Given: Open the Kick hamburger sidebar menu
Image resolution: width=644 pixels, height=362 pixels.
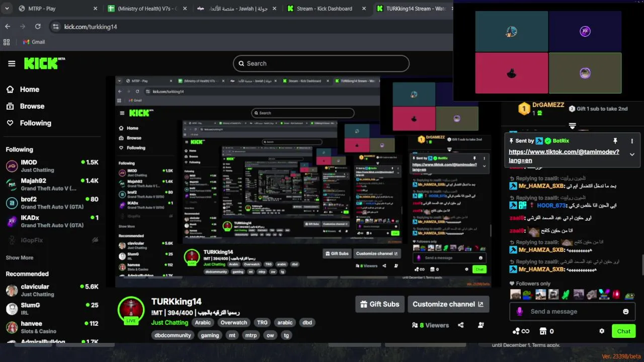Looking at the screenshot, I should tap(12, 63).
